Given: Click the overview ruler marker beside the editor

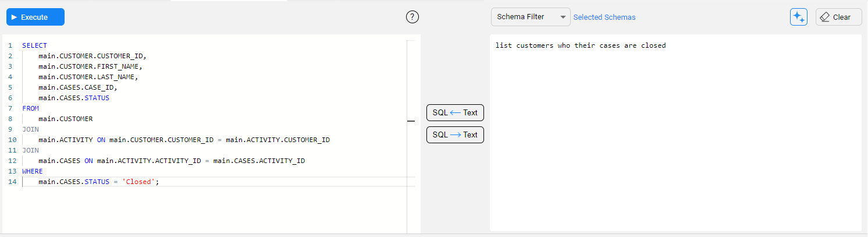Looking at the screenshot, I should point(411,121).
